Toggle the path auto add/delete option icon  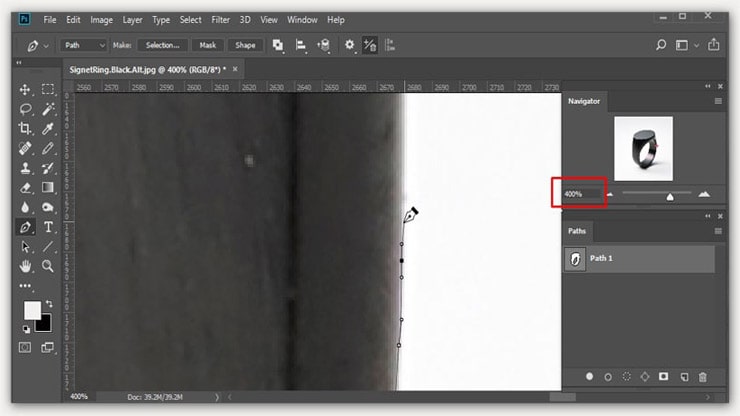click(370, 45)
